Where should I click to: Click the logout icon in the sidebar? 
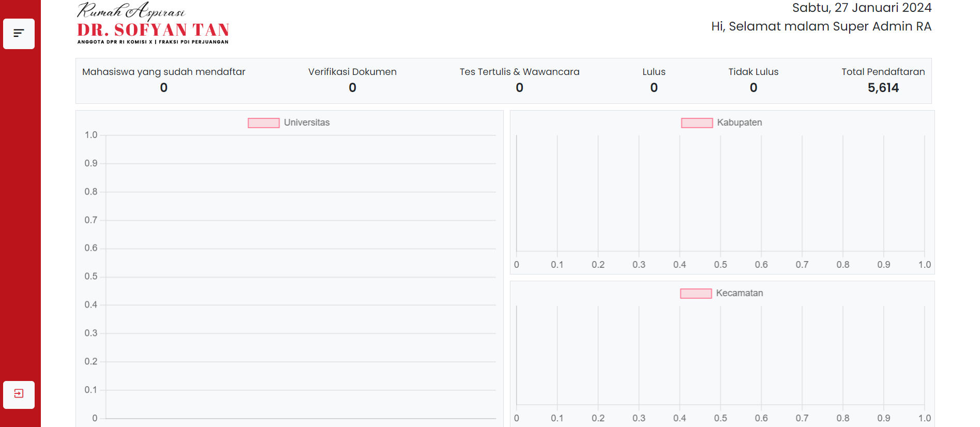click(x=19, y=394)
